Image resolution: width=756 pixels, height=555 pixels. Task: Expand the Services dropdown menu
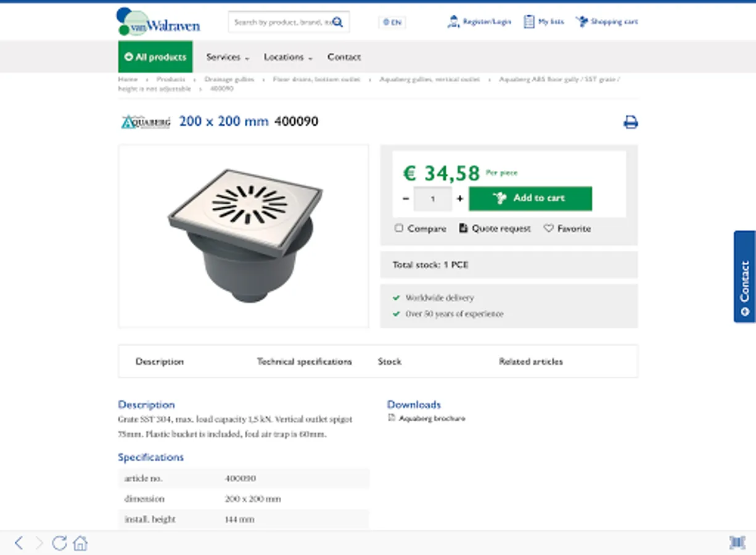pyautogui.click(x=228, y=57)
